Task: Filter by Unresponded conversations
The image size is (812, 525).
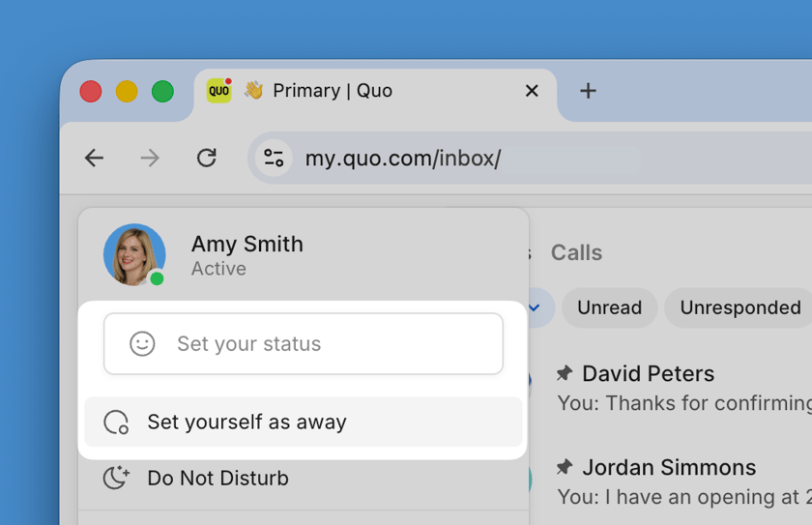Action: [739, 307]
